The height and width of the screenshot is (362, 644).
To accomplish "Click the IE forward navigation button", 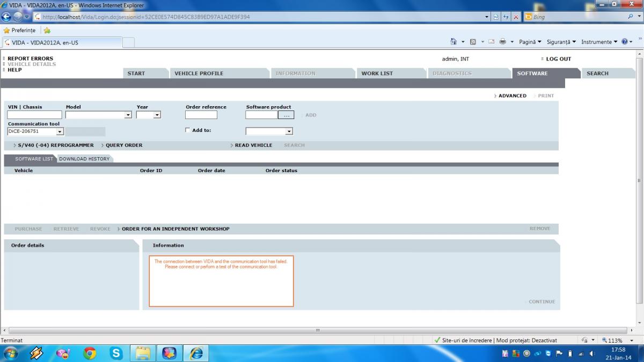I will [18, 17].
